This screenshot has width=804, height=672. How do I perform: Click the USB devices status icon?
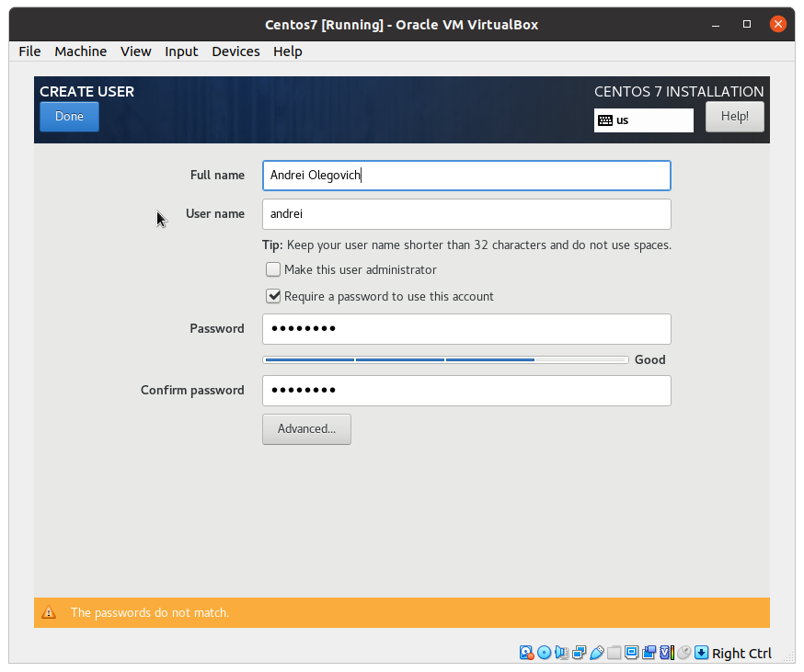pyautogui.click(x=596, y=653)
